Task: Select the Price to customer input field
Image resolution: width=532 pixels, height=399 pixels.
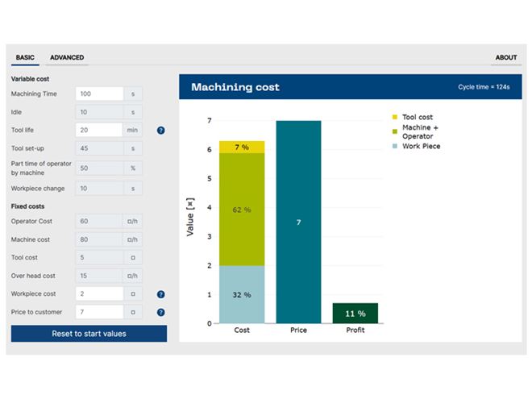Action: (98, 312)
